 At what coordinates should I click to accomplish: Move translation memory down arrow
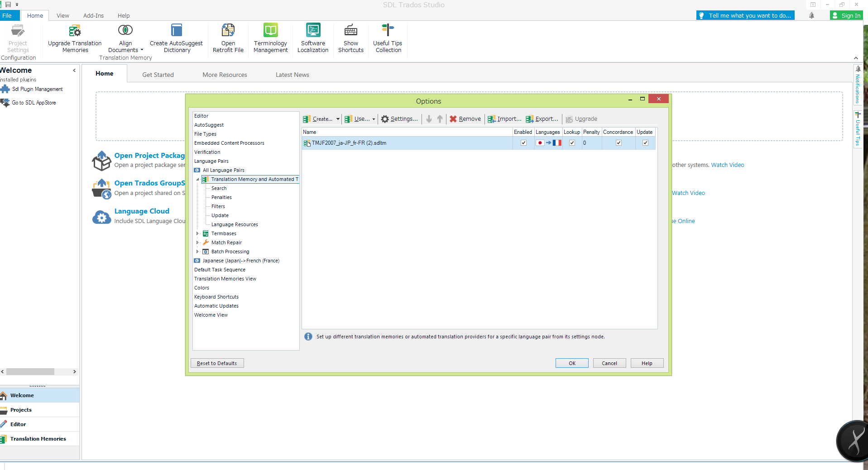click(x=429, y=119)
